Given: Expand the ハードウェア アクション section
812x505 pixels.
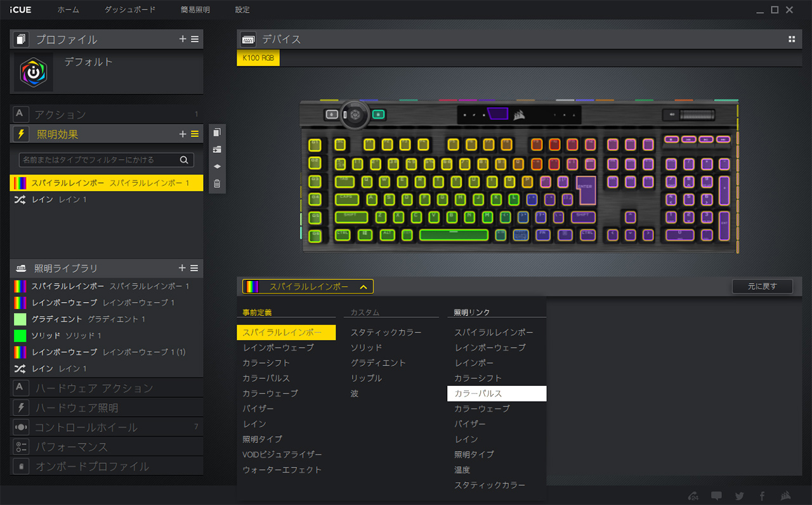Looking at the screenshot, I should point(107,388).
